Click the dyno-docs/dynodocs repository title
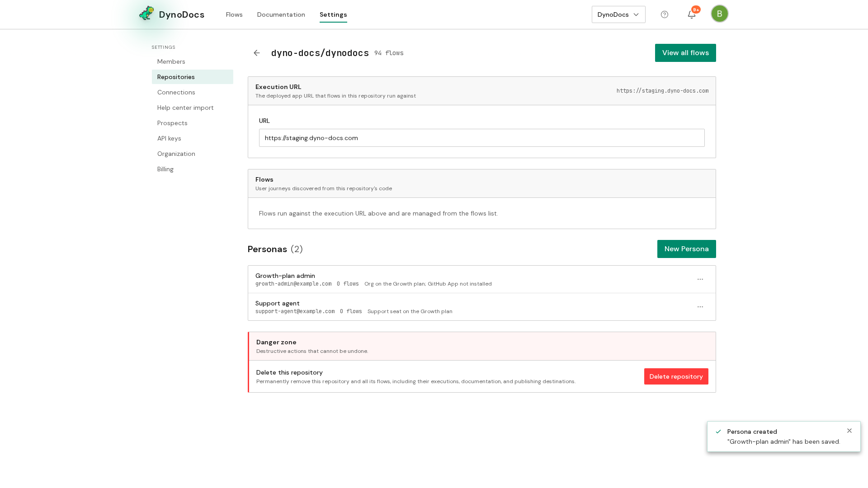868x488 pixels. coord(320,53)
